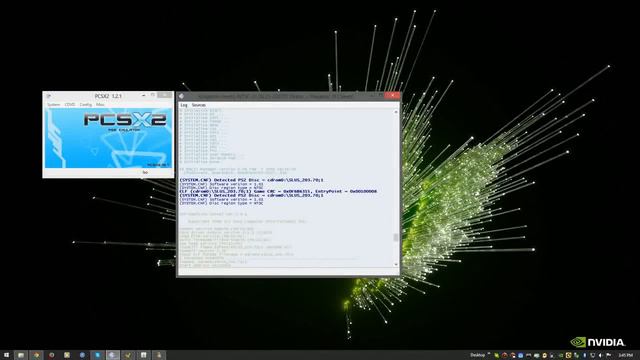
Task: Minimize the PCSX2 main window
Action: coord(143,95)
